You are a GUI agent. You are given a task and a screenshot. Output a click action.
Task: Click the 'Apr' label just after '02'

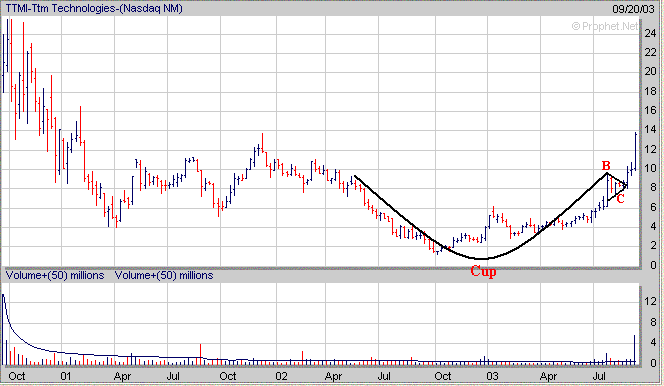tap(333, 376)
